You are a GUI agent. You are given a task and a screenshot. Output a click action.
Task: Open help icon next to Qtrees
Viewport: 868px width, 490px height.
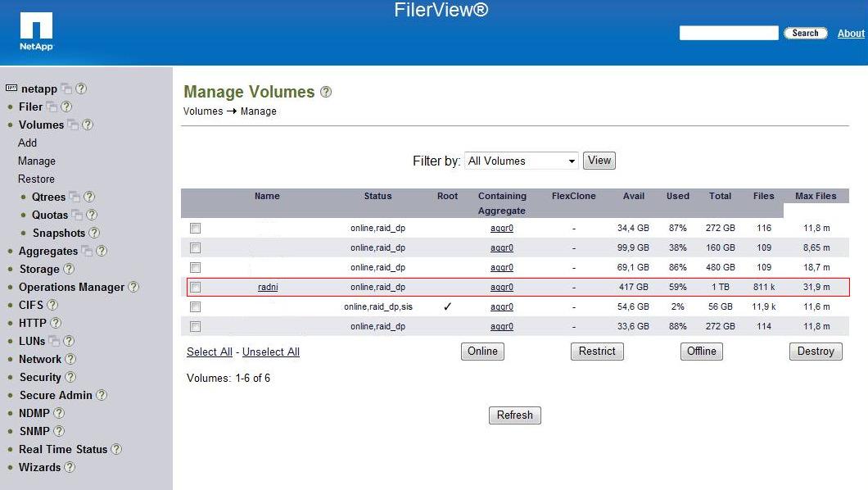[x=89, y=197]
